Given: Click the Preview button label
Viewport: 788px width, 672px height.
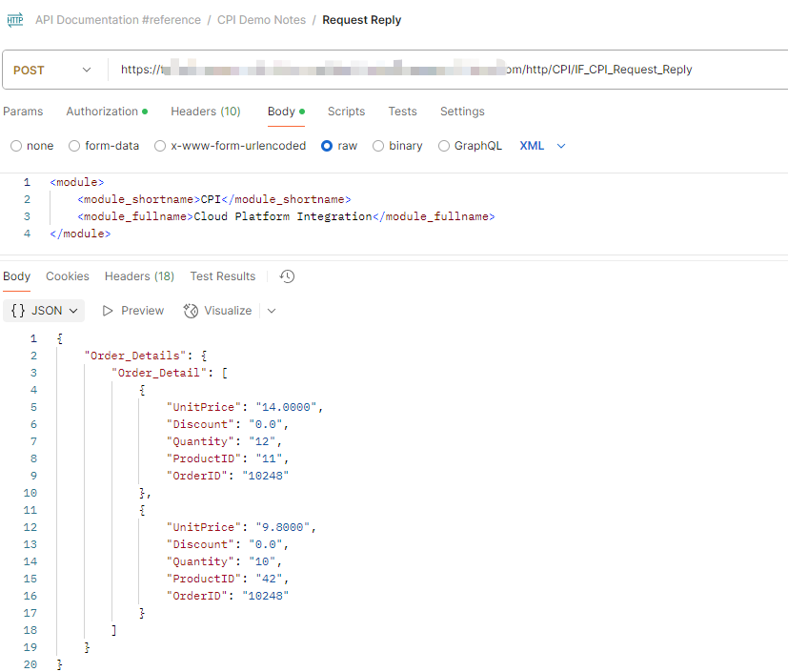Looking at the screenshot, I should pyautogui.click(x=142, y=311).
